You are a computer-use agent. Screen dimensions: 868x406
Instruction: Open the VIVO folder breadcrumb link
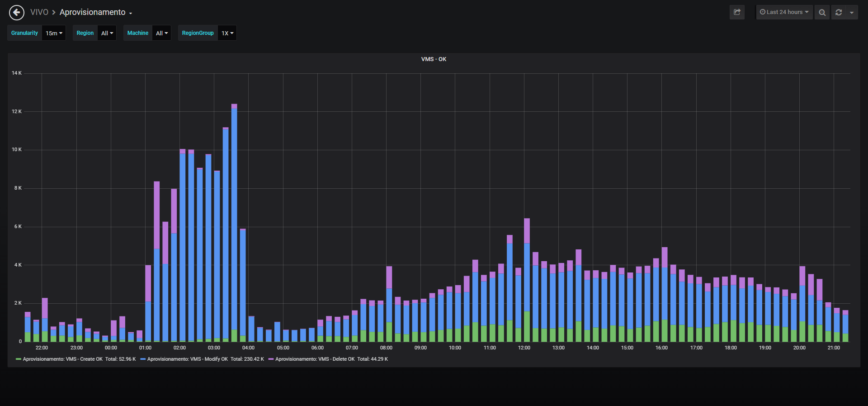pos(39,12)
